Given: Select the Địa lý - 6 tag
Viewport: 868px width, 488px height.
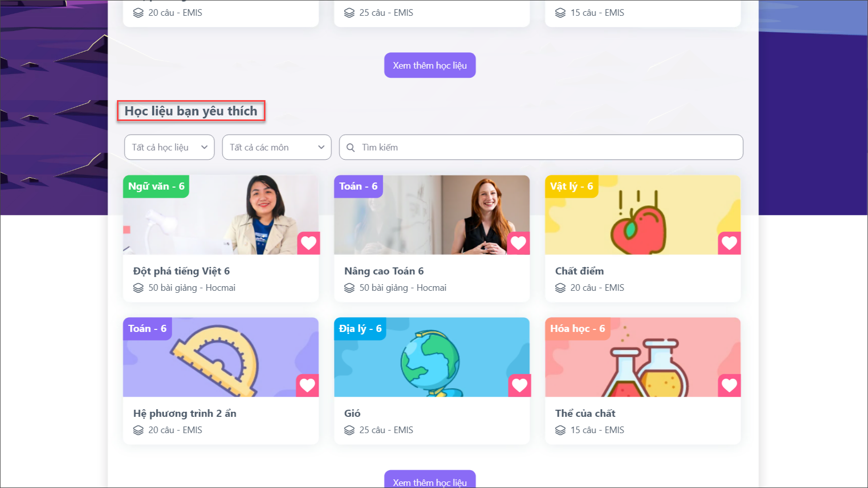Looking at the screenshot, I should point(360,329).
